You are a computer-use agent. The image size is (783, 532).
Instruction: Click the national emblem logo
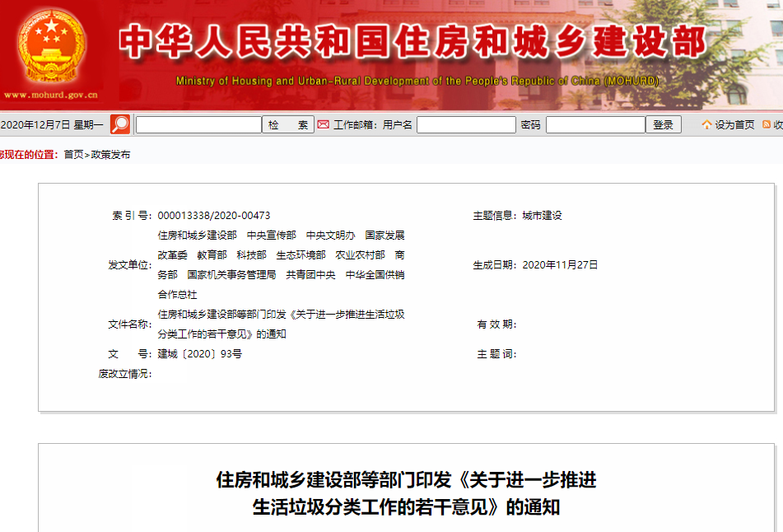click(x=51, y=46)
